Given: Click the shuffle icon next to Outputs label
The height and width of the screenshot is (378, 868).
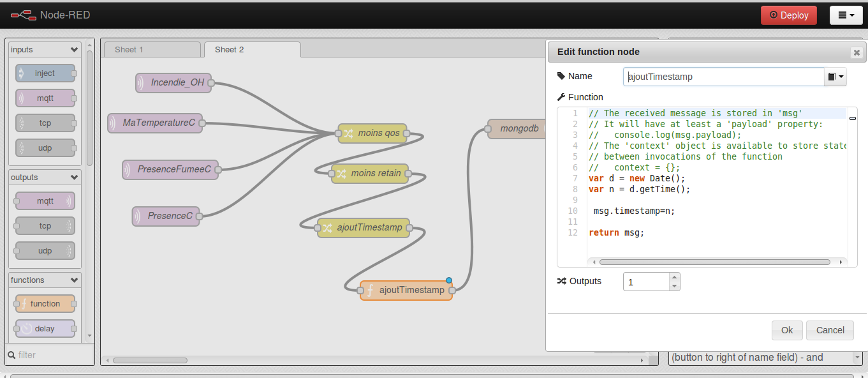Looking at the screenshot, I should pos(561,281).
